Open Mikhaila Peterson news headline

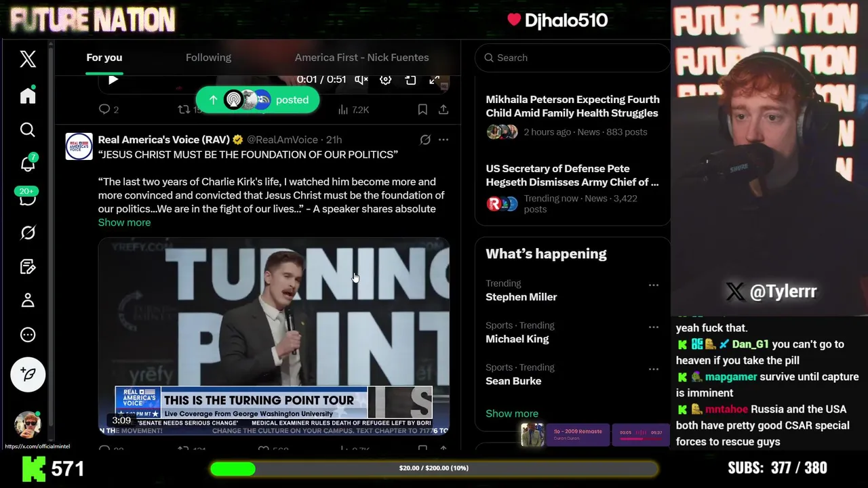(x=572, y=106)
